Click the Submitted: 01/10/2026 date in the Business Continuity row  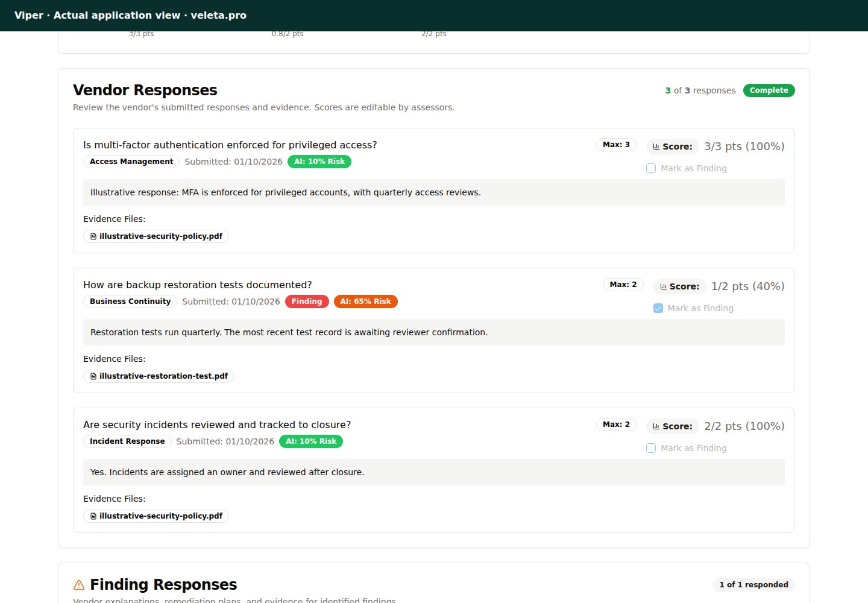[x=231, y=301]
